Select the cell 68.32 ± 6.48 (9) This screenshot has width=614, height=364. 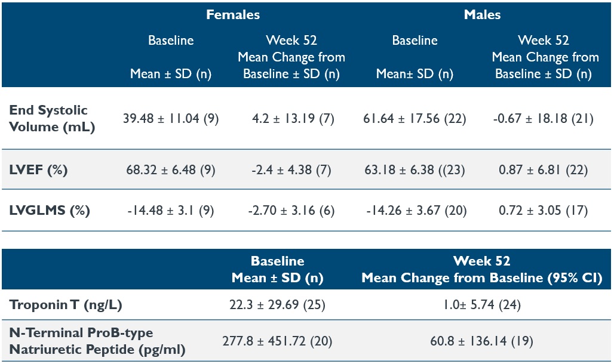coord(171,170)
